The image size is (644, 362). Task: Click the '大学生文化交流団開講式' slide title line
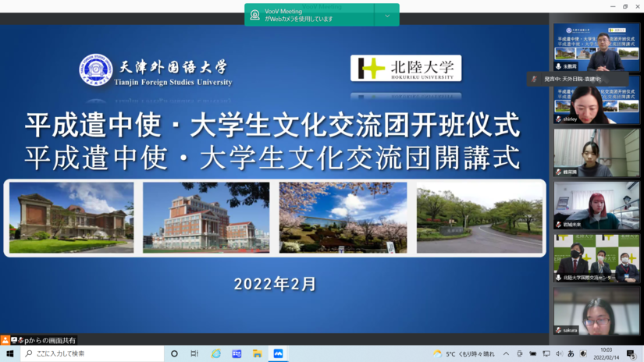tap(360, 158)
